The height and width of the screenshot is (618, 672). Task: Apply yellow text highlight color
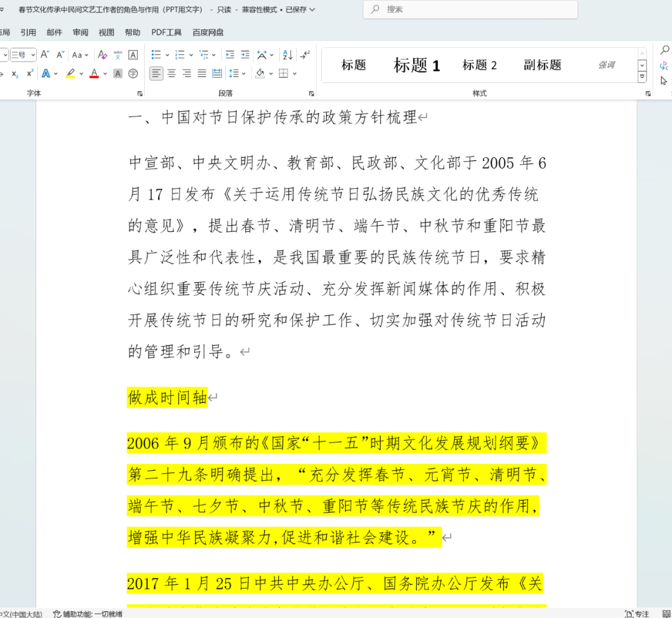click(x=71, y=73)
